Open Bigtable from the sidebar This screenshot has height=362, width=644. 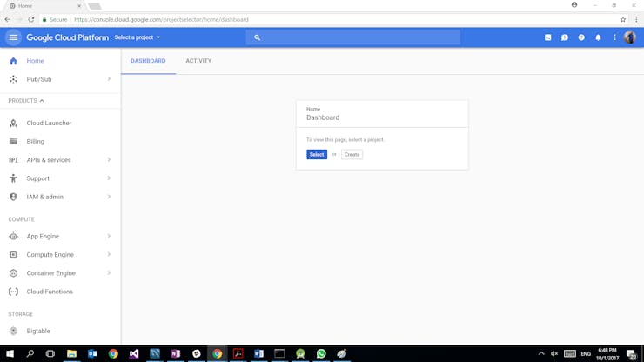pos(38,331)
